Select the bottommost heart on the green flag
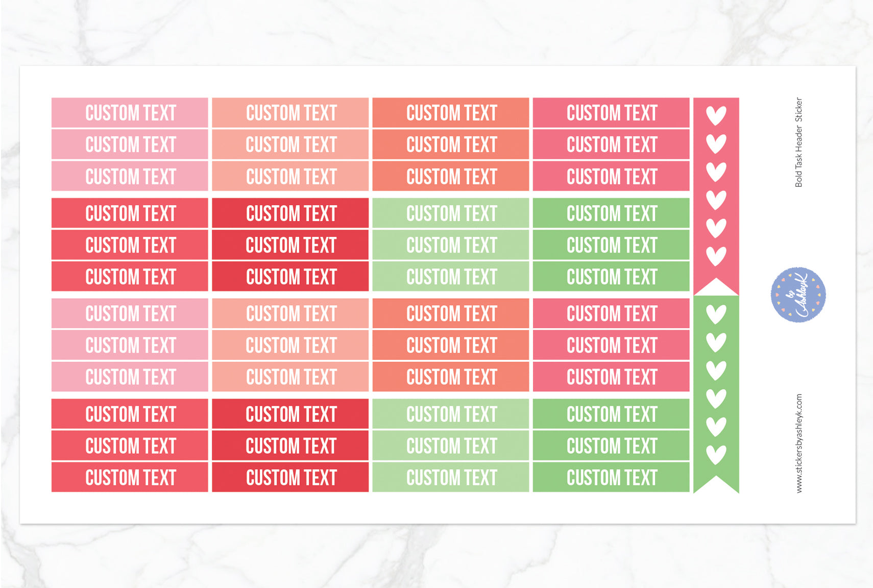This screenshot has height=588, width=873. [716, 454]
